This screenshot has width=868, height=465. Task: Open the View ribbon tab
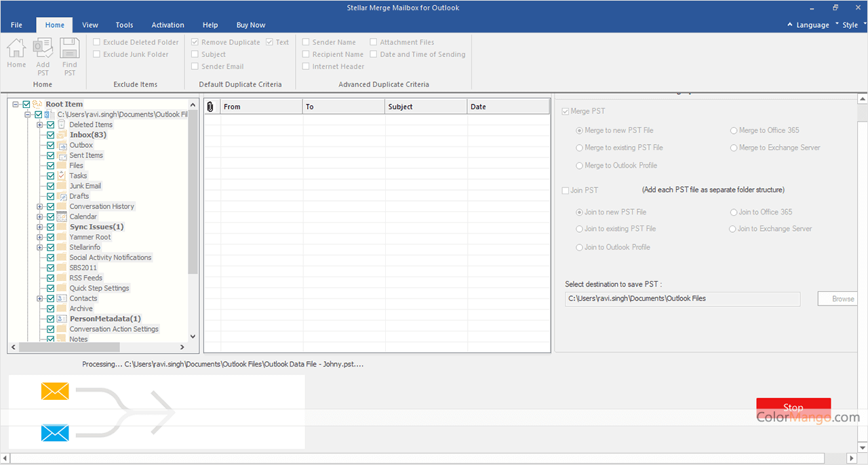pos(90,25)
